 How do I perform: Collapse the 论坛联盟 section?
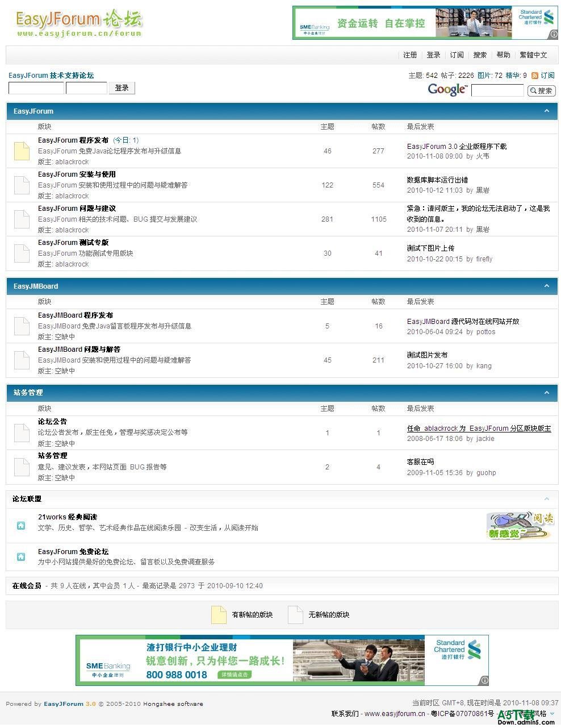547,499
